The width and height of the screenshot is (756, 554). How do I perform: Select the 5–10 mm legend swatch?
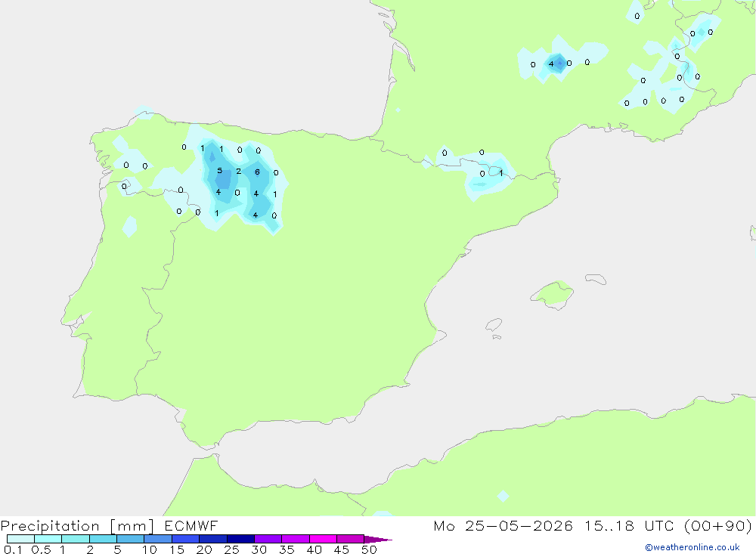point(130,539)
